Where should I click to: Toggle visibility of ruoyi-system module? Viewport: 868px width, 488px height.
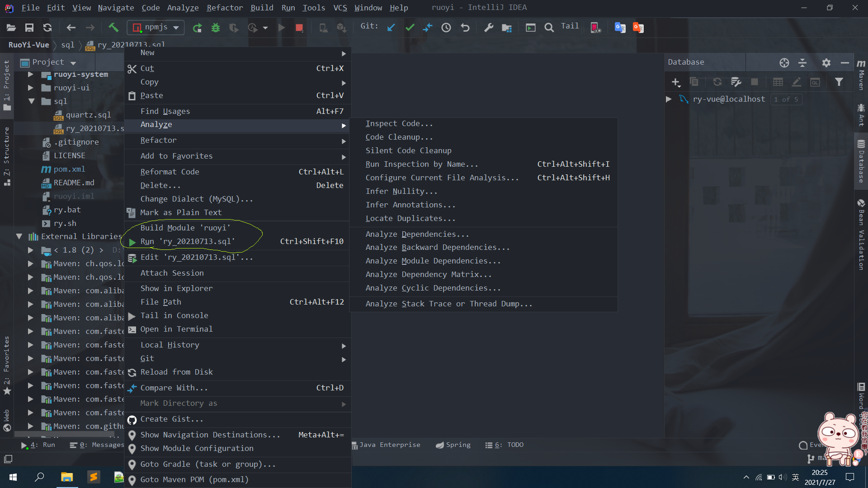click(x=30, y=74)
